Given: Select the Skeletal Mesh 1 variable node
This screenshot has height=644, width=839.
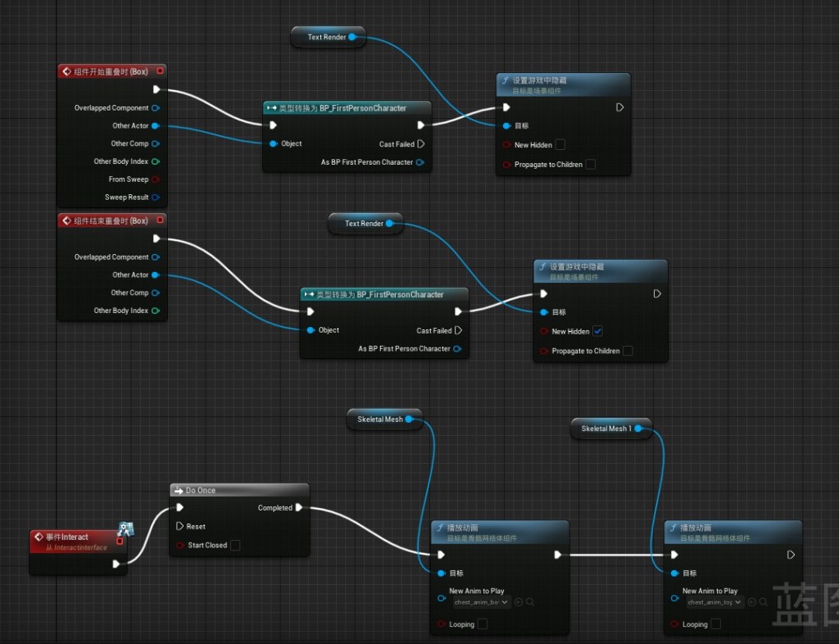Looking at the screenshot, I should tap(606, 429).
